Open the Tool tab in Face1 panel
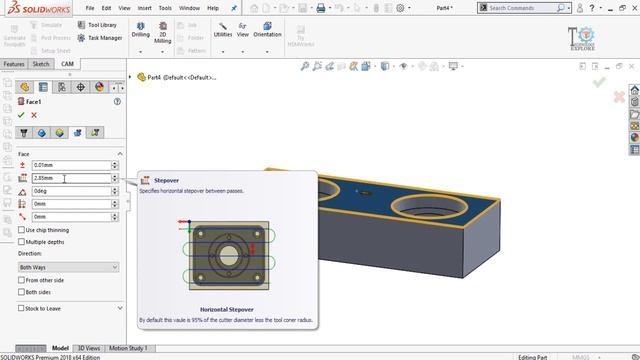Screen dimensions: 640x360 coord(24,133)
